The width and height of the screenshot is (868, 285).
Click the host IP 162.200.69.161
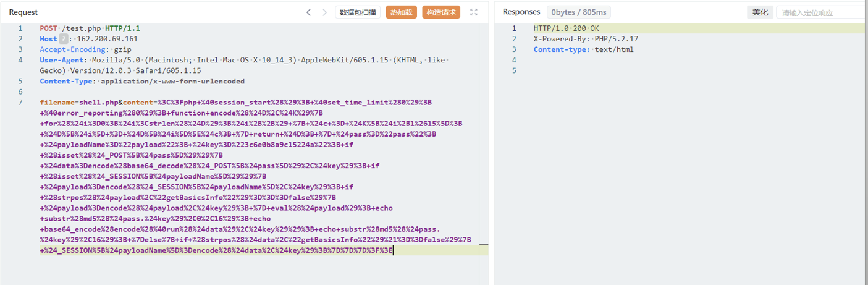107,39
